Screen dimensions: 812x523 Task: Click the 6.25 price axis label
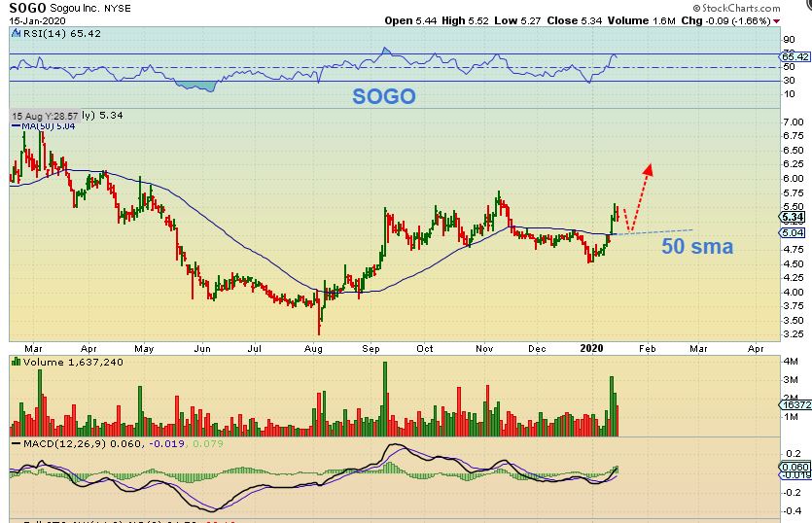point(794,164)
